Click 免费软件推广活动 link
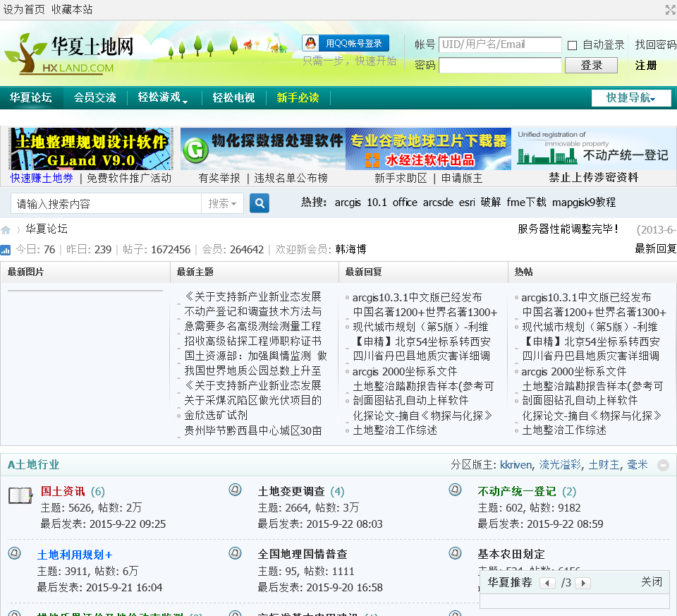 point(129,178)
